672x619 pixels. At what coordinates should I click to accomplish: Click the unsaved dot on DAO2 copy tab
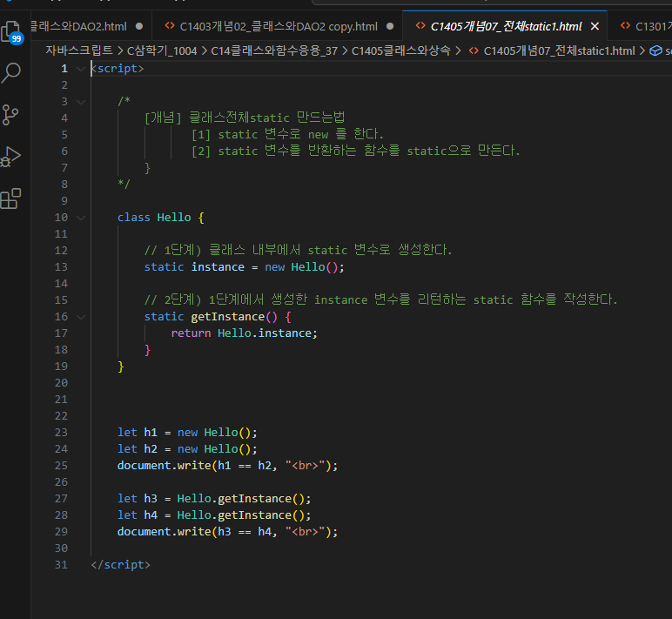click(390, 26)
